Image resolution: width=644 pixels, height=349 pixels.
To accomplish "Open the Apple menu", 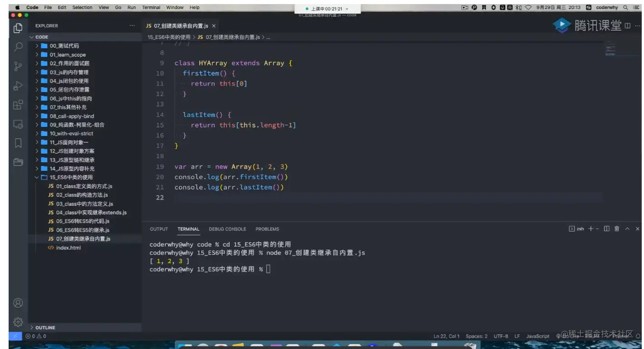I will [18, 7].
